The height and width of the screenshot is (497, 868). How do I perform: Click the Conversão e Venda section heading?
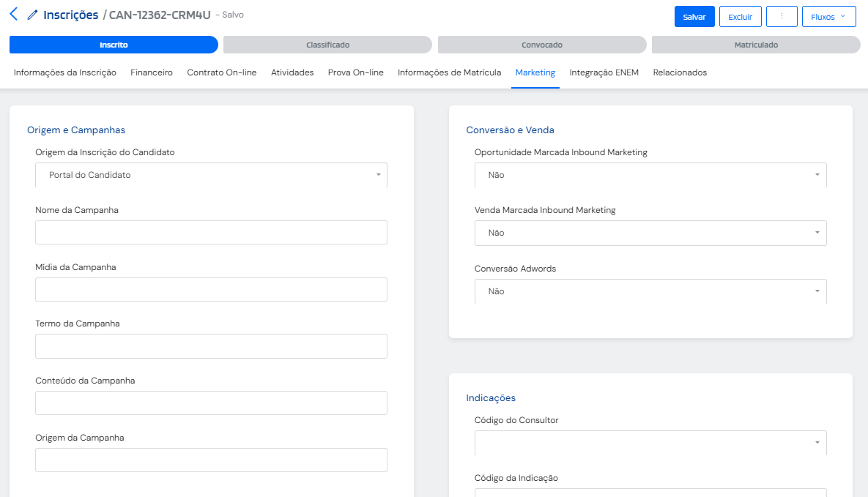(510, 130)
